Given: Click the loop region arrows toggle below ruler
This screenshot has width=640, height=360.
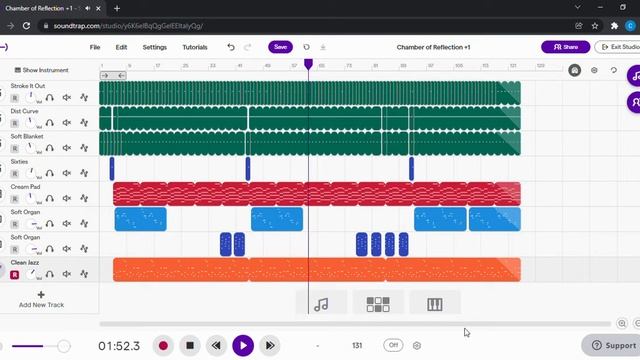Looking at the screenshot, I should [113, 76].
